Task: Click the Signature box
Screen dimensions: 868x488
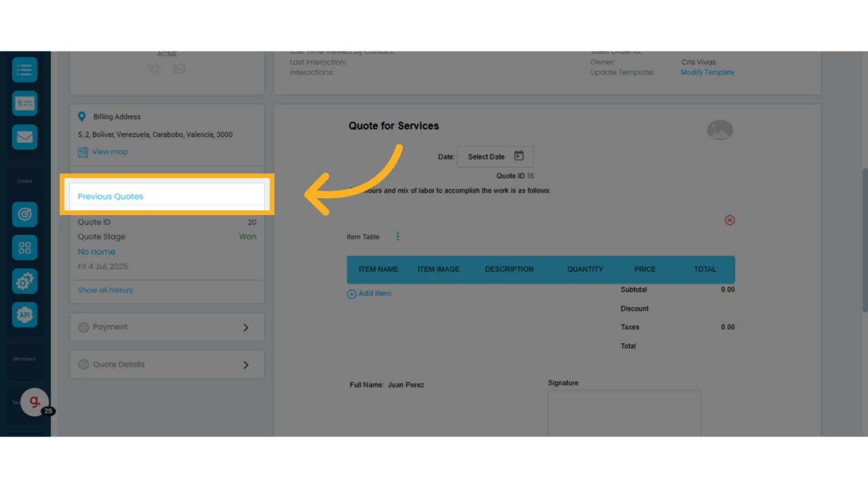Action: tap(624, 413)
